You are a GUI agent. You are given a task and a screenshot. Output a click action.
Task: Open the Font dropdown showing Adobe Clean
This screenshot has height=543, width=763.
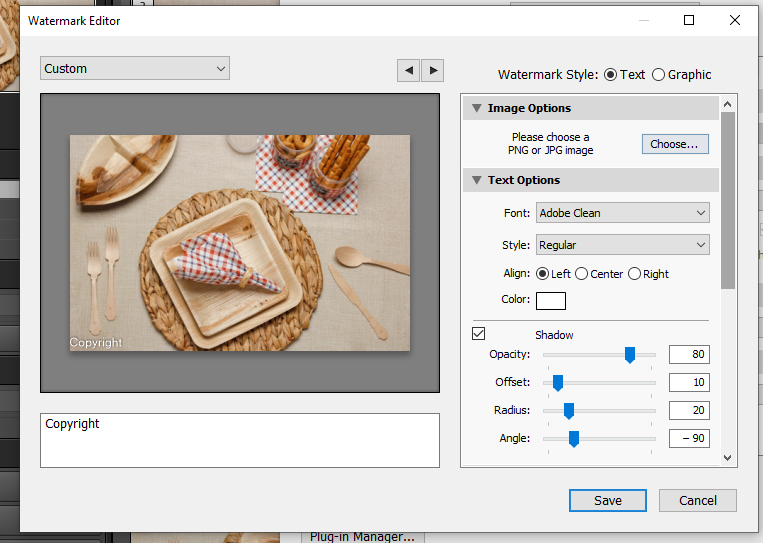pos(622,213)
